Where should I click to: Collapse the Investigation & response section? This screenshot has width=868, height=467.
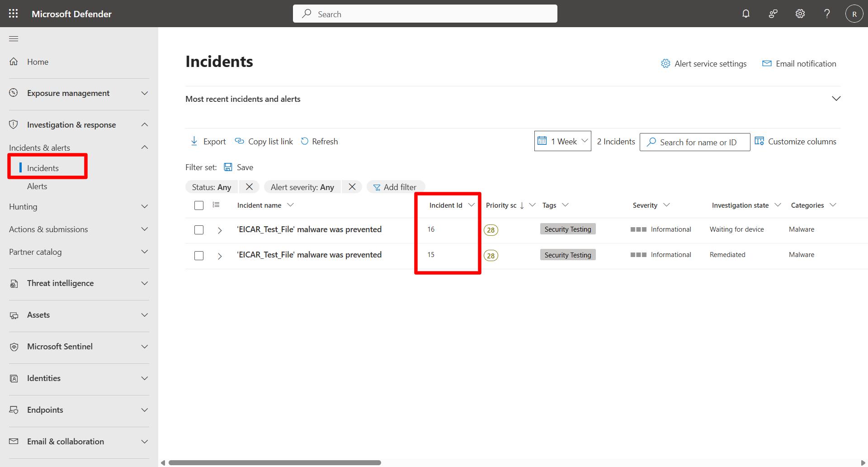point(145,124)
